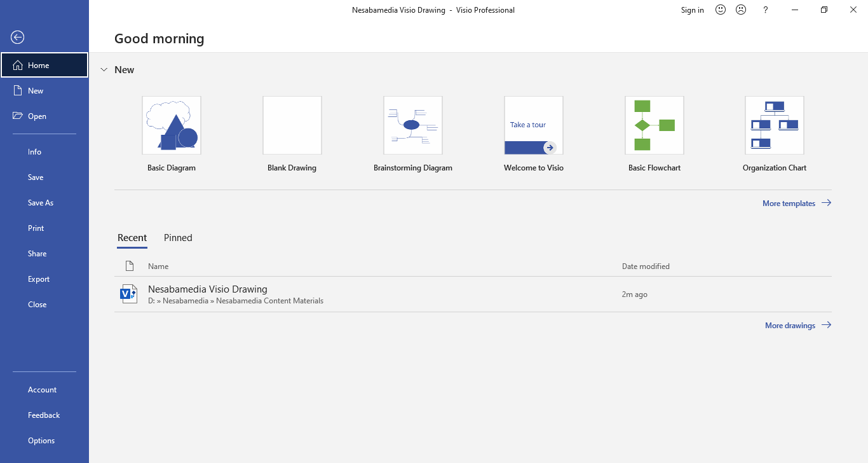Open Options in the sidebar
The image size is (868, 463).
point(41,441)
